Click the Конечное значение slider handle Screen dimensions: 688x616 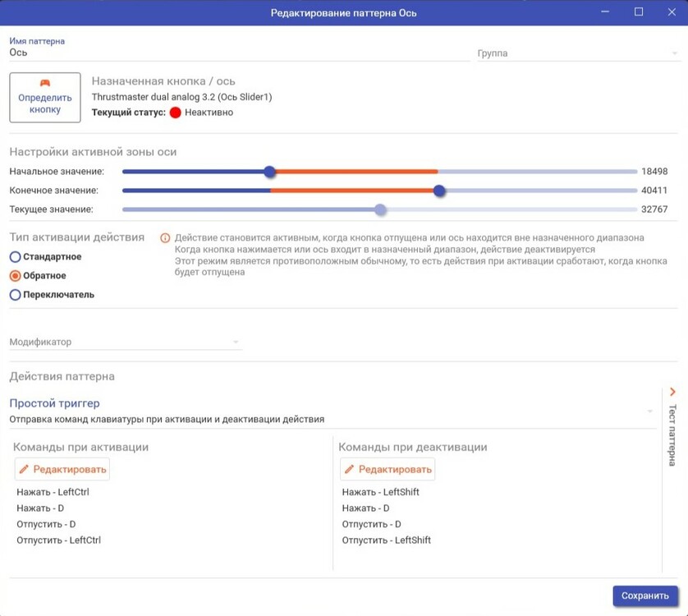439,191
